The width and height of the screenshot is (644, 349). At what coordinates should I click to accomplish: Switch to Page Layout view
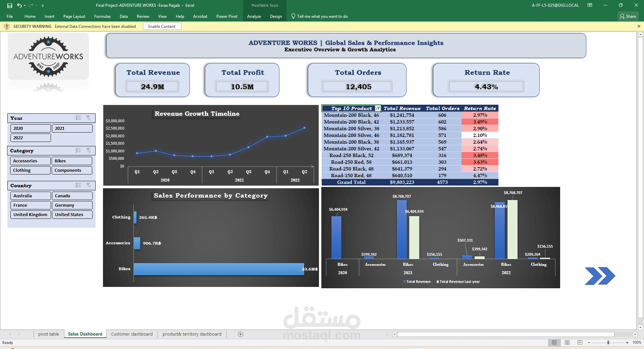(567, 342)
